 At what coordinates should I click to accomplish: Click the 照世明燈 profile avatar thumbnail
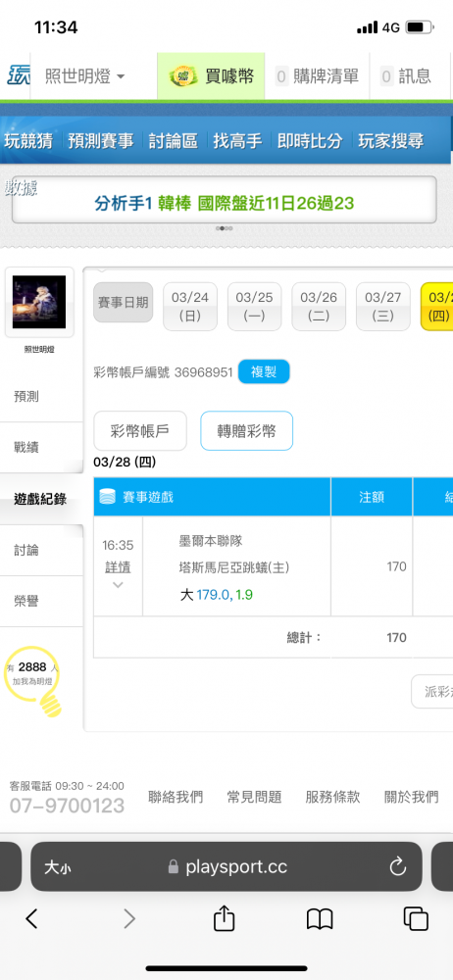click(x=39, y=302)
